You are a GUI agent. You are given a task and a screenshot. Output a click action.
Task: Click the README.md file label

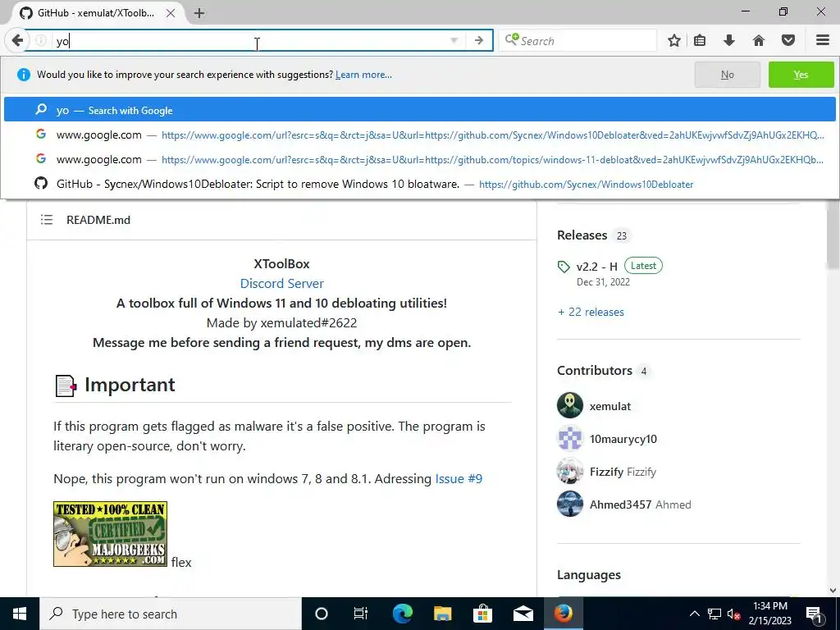(98, 220)
